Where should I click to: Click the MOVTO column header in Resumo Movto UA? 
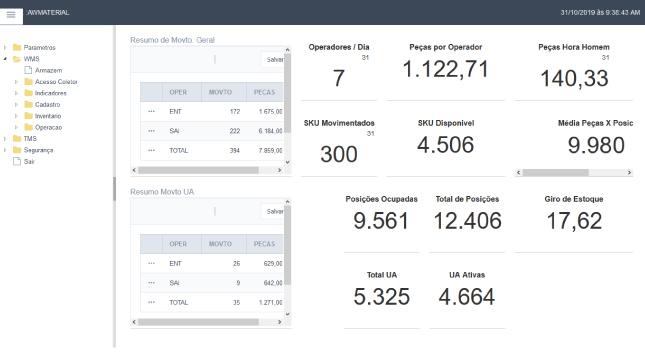point(220,244)
